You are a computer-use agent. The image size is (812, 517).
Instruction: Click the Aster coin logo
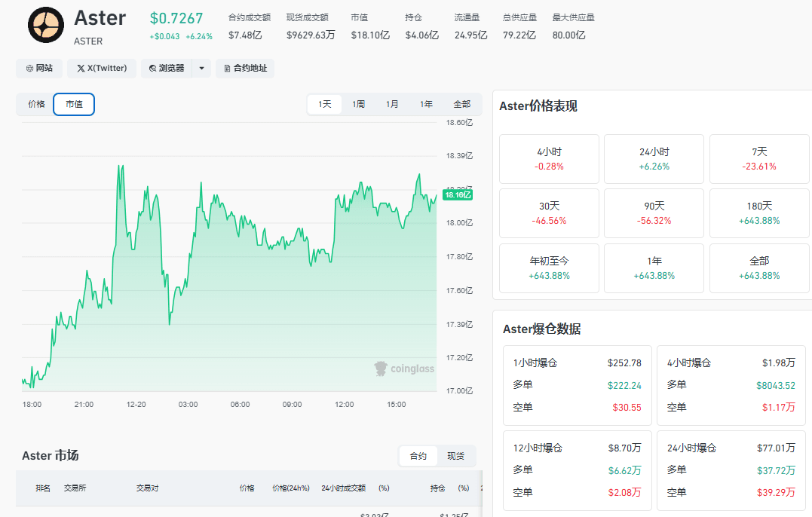pos(46,26)
